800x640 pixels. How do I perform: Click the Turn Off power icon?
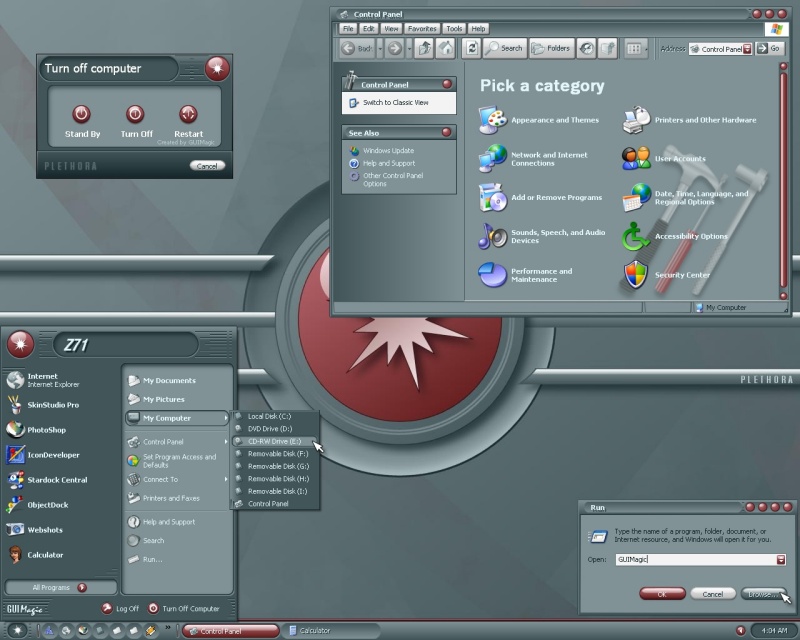pyautogui.click(x=135, y=114)
